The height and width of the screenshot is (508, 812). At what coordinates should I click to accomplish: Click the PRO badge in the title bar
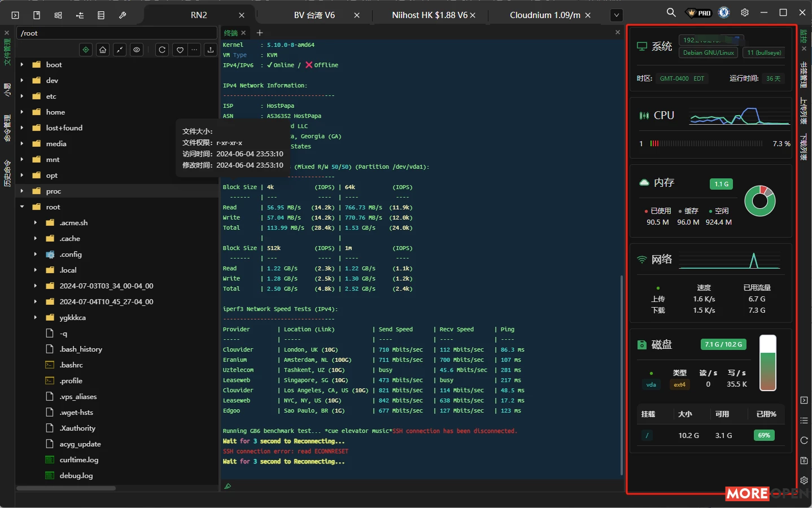pos(699,12)
